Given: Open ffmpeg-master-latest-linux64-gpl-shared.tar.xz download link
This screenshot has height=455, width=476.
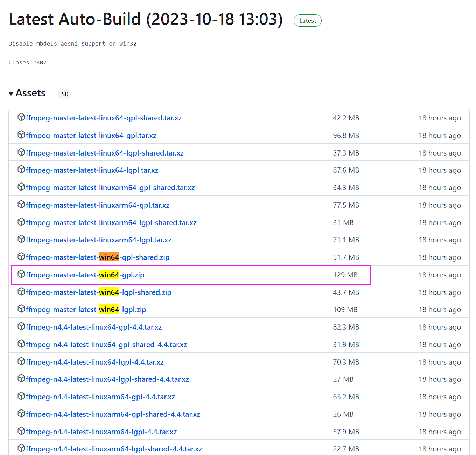Looking at the screenshot, I should click(x=104, y=118).
